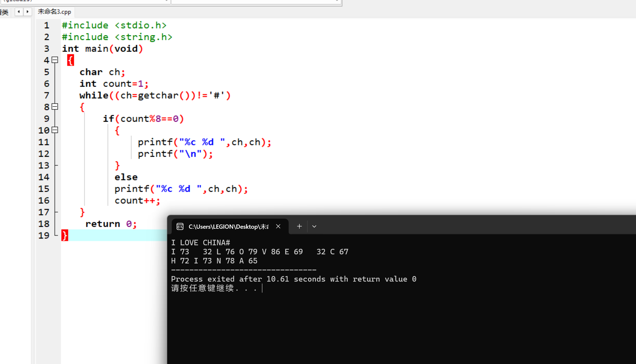
Task: Select the C:\Users\LEGION\Desktop terminal tab
Action: pos(228,226)
